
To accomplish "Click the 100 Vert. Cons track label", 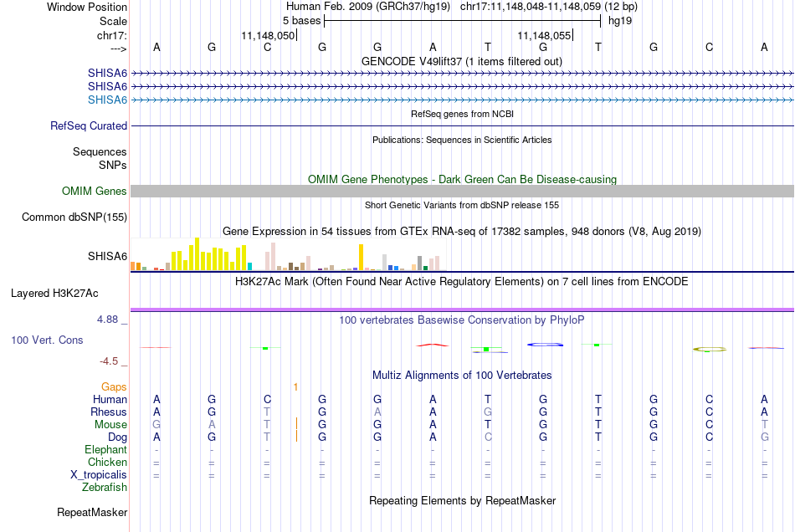I will [47, 340].
